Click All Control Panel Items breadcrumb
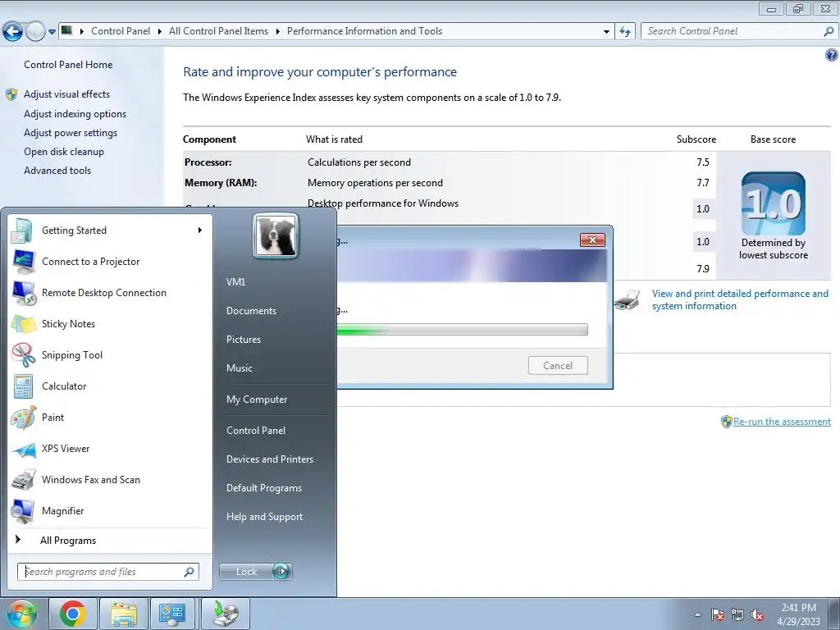Image resolution: width=840 pixels, height=630 pixels. 218,31
